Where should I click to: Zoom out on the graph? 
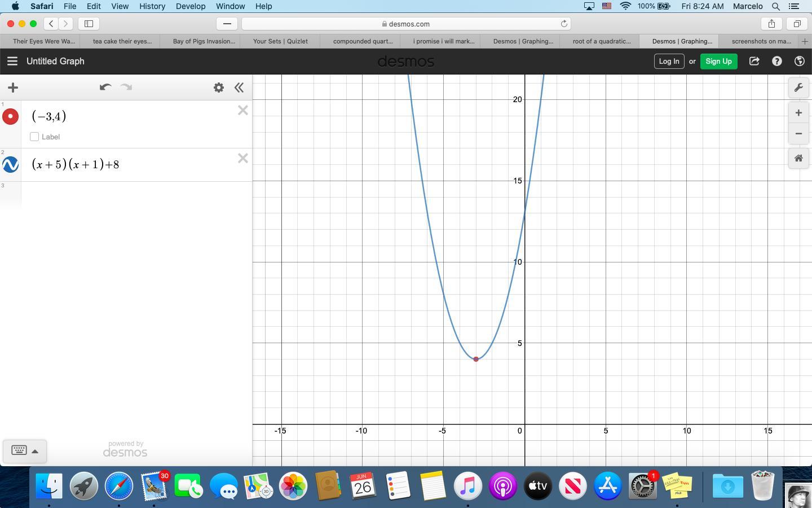tap(798, 134)
